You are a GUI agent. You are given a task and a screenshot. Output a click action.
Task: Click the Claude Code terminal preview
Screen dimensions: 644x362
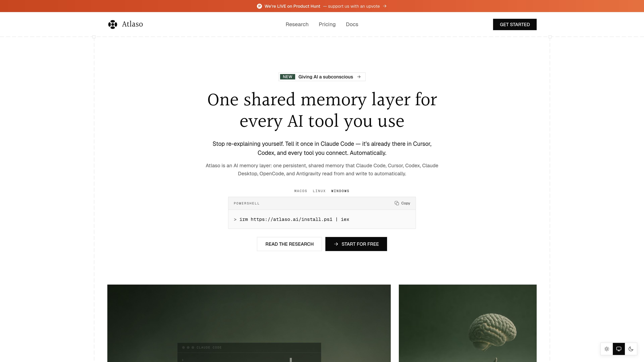tap(249, 352)
